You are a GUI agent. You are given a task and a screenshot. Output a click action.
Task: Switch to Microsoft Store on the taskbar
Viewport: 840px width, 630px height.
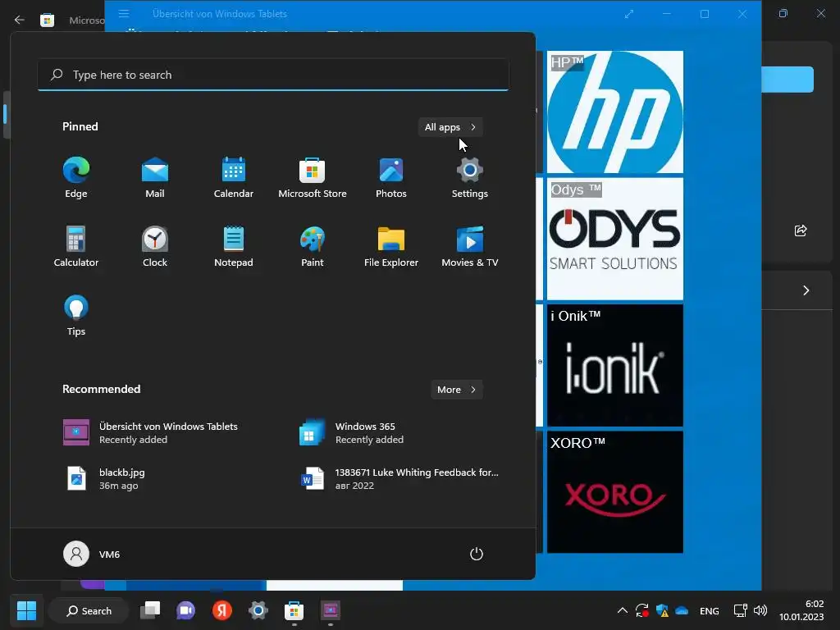[x=294, y=610]
